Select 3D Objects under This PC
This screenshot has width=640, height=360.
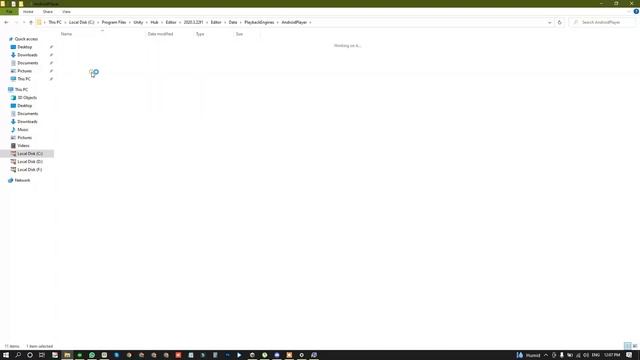[x=27, y=98]
